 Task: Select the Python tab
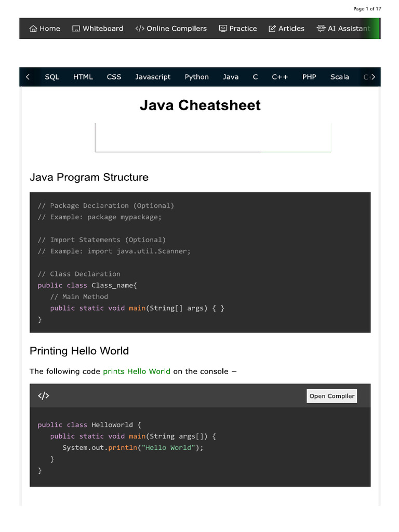pyautogui.click(x=197, y=77)
